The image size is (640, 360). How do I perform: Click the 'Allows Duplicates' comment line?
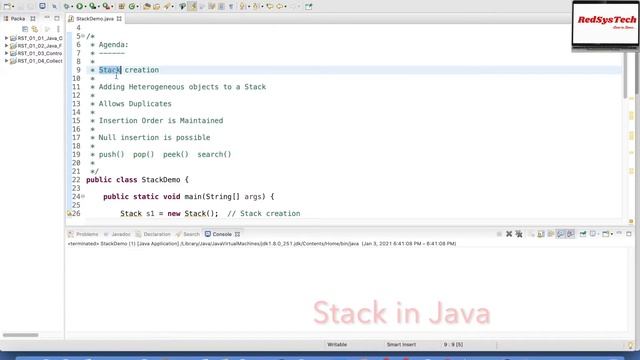[x=135, y=104]
